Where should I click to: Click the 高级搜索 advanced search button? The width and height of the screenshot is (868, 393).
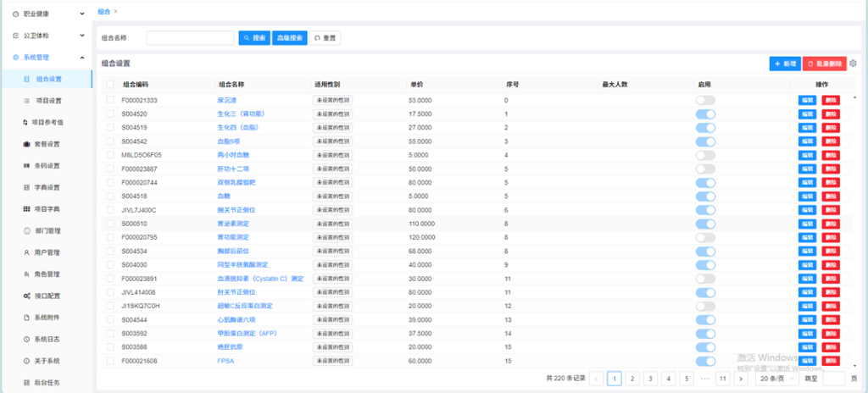pos(290,38)
